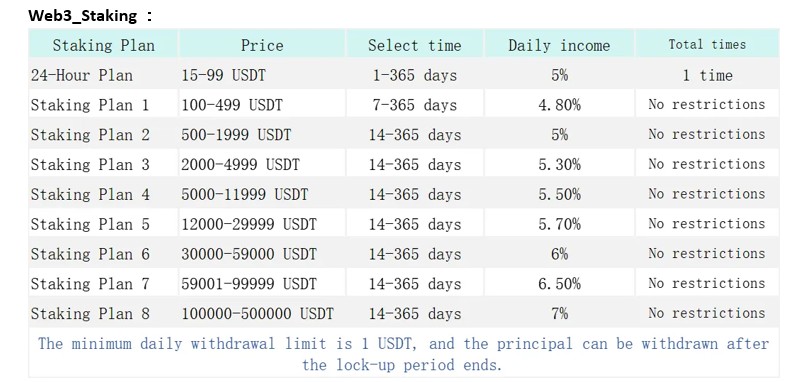Select the Staking Plan 6 row label

pos(90,254)
